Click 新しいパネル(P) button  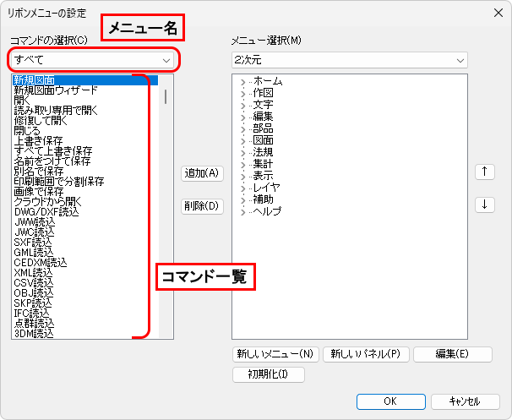coord(366,354)
